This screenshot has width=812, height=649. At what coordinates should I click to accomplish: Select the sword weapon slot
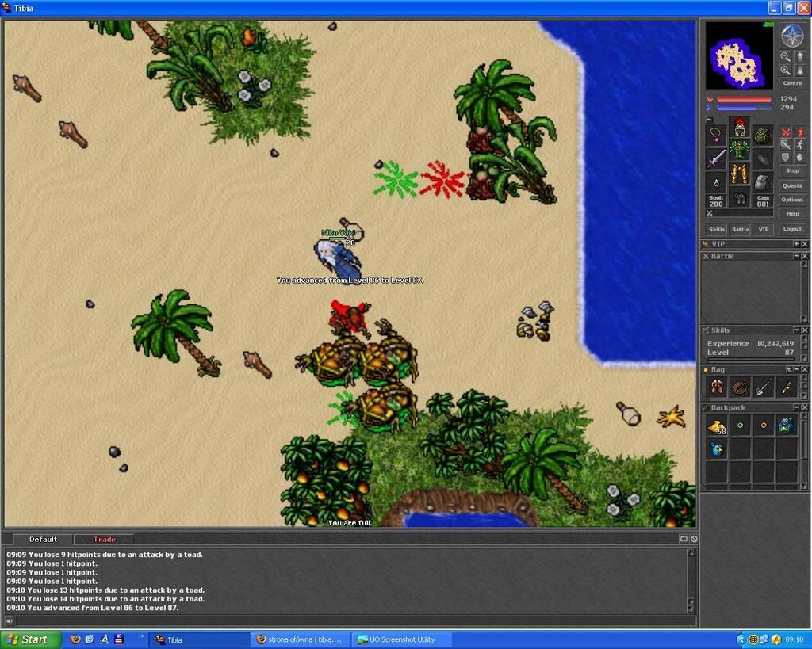click(716, 158)
